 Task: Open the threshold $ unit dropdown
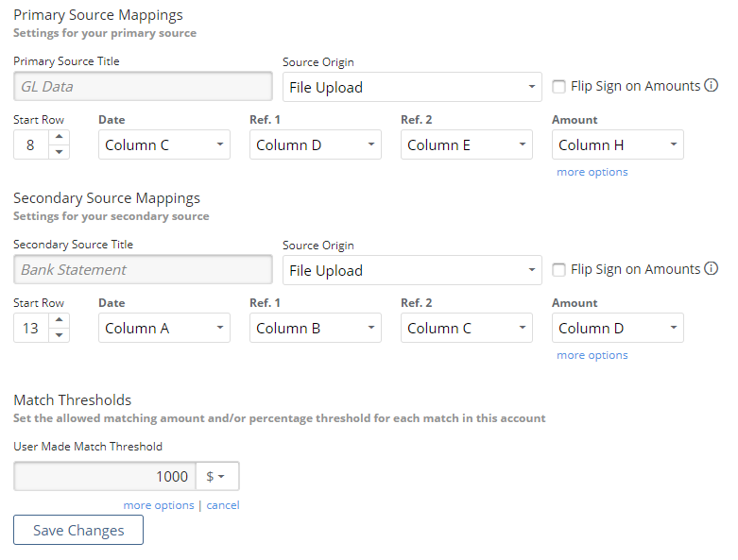(x=217, y=476)
